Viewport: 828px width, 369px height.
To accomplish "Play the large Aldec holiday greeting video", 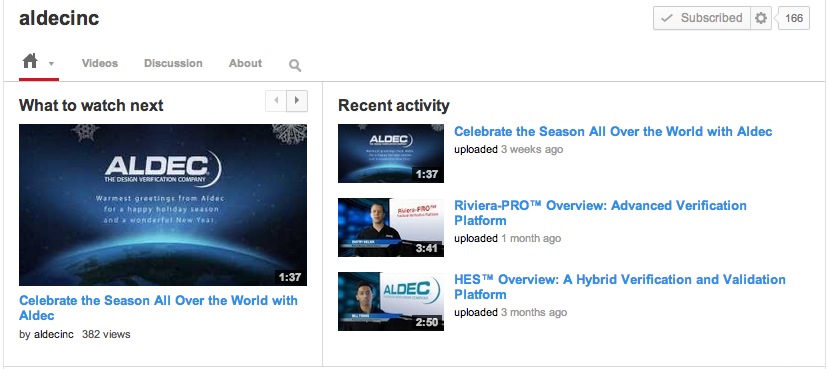I will coord(163,205).
